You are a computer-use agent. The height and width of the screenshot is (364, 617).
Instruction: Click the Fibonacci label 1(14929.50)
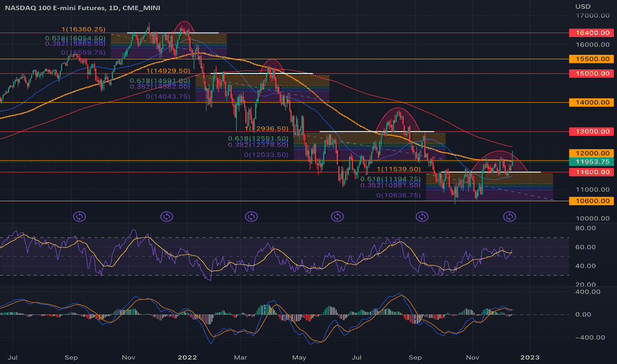coord(168,71)
